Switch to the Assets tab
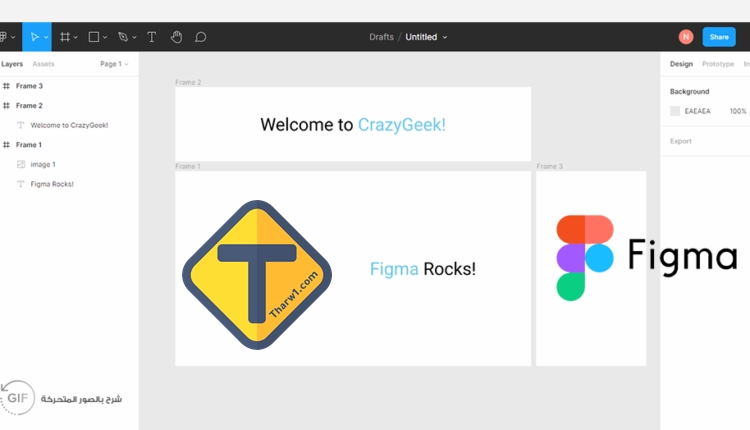This screenshot has width=750, height=430. click(43, 64)
